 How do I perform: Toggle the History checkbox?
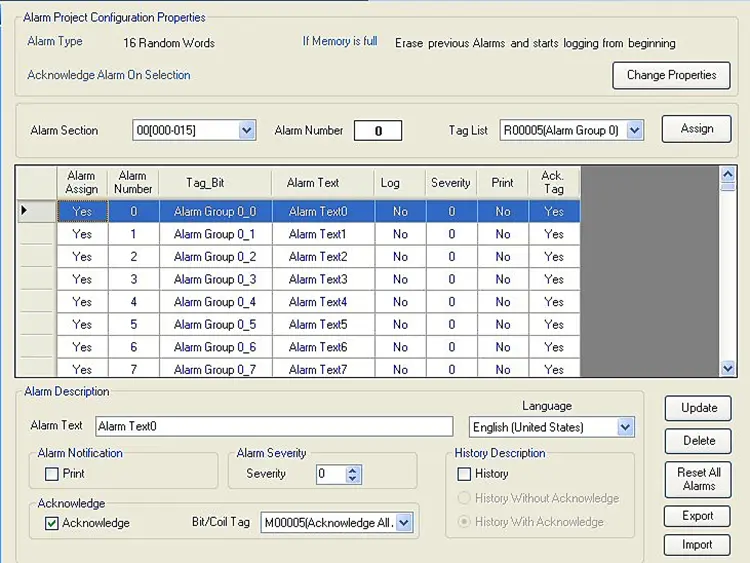click(x=464, y=474)
